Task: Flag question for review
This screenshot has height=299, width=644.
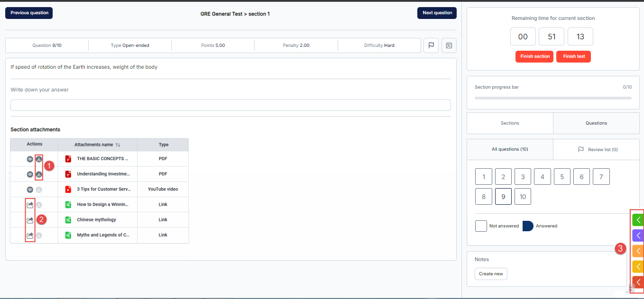Action: click(431, 45)
